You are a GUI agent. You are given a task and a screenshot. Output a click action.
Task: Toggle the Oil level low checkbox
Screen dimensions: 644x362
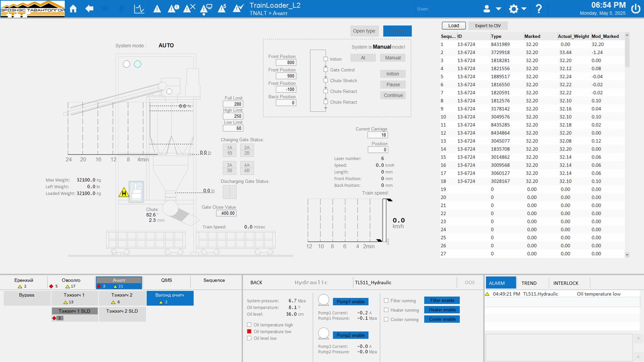coord(249,338)
